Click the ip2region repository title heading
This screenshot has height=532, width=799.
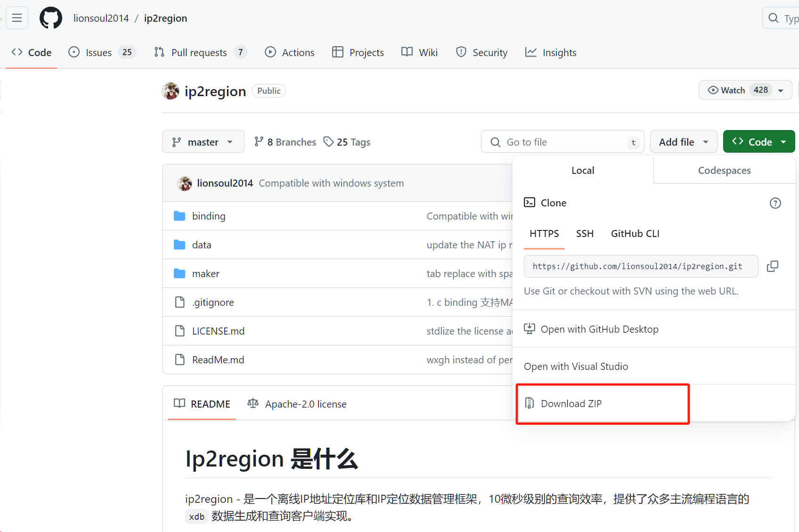pos(215,91)
